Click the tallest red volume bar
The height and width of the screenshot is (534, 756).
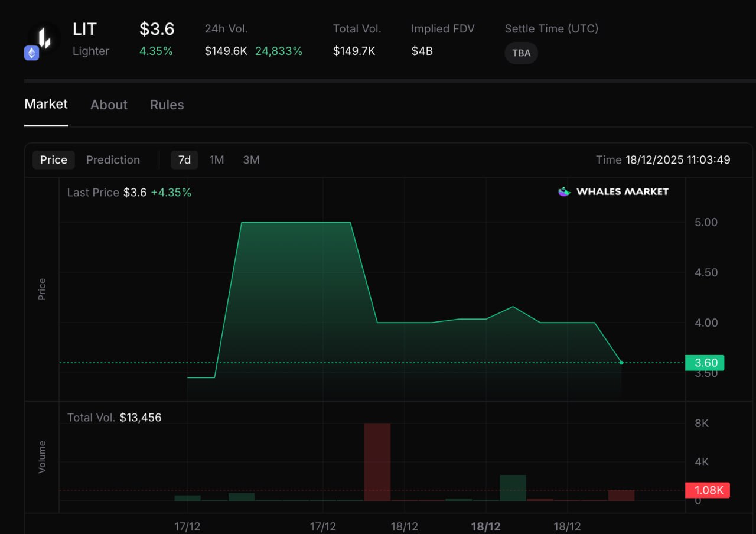click(x=377, y=461)
